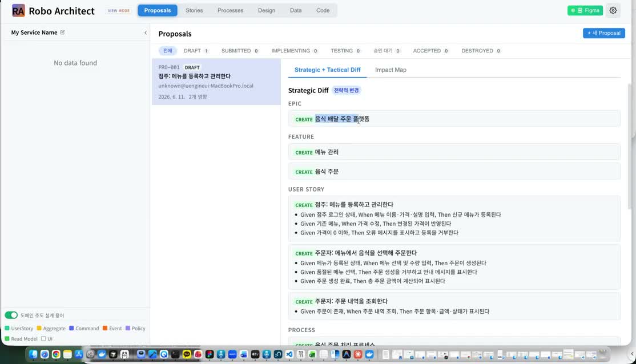Open Terminal in the dock
Image resolution: width=636 pixels, height=364 pixels.
click(x=175, y=354)
